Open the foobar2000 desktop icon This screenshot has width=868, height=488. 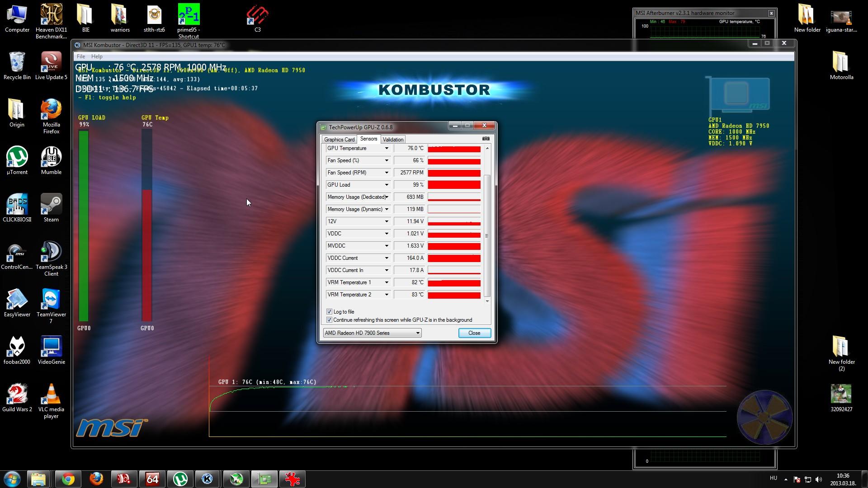click(x=17, y=350)
